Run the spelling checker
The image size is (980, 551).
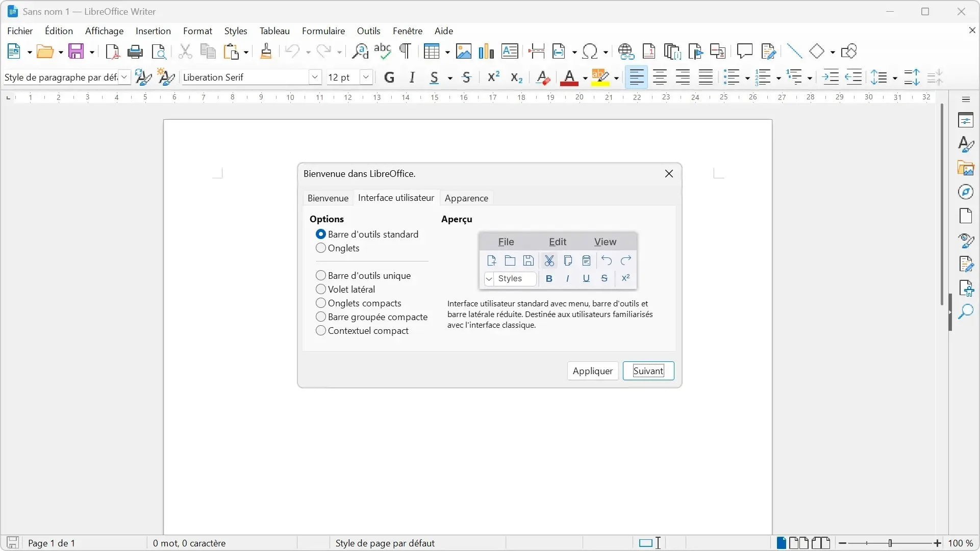(384, 51)
